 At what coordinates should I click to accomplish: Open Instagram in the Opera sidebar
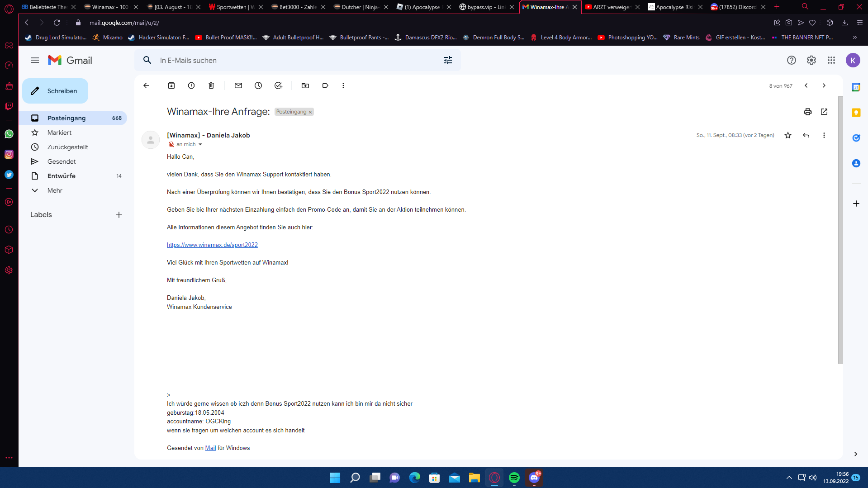(x=9, y=154)
